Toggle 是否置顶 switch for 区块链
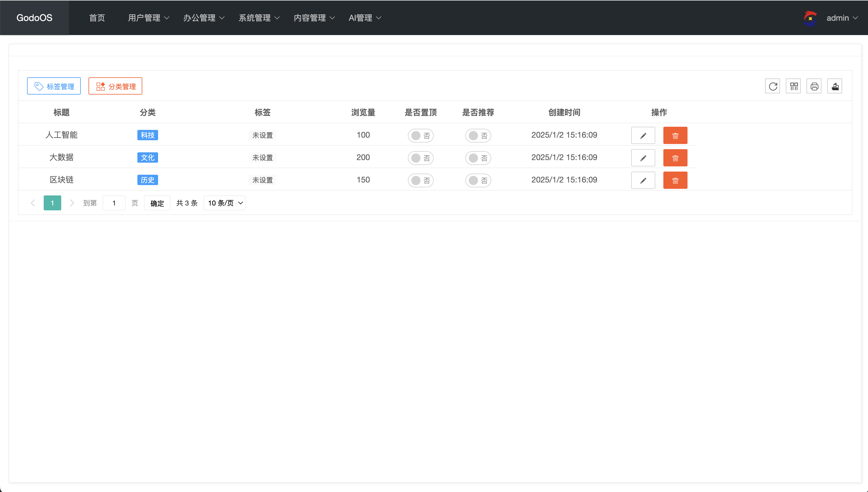 click(x=420, y=180)
